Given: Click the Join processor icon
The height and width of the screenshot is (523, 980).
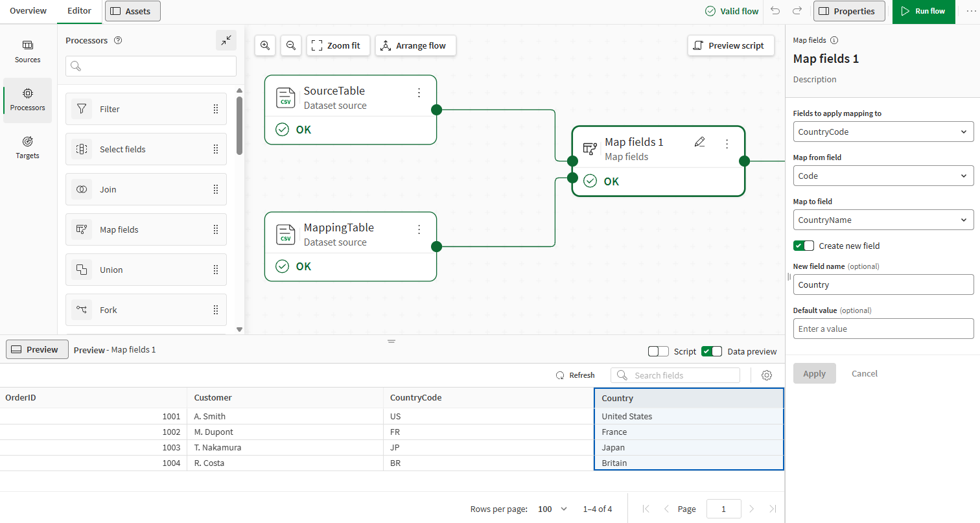Looking at the screenshot, I should (82, 189).
